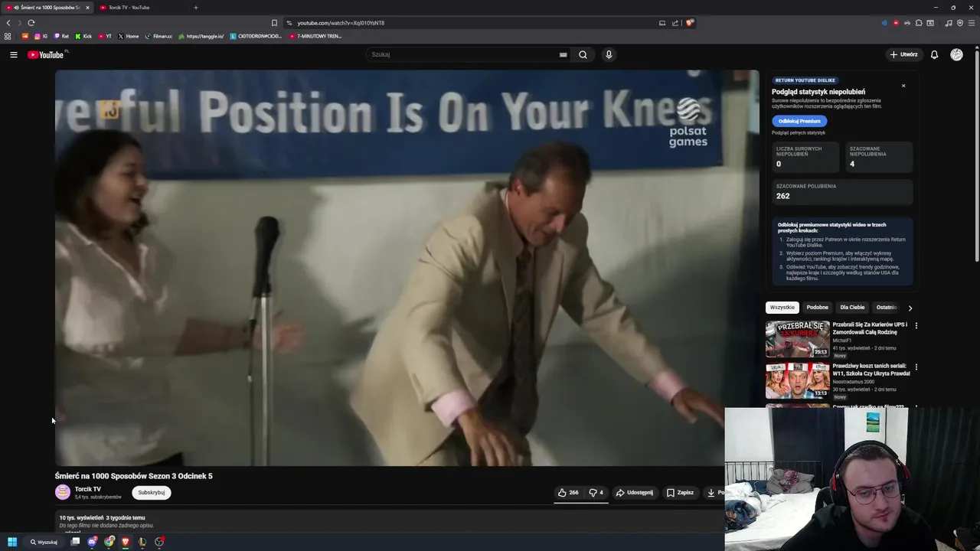Open Brave main hamburger menu
This screenshot has height=551, width=980.
tap(972, 23)
